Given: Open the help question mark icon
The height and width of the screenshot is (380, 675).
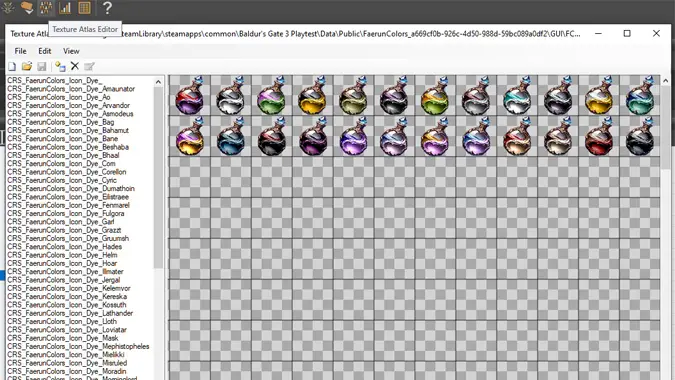Looking at the screenshot, I should pyautogui.click(x=107, y=8).
